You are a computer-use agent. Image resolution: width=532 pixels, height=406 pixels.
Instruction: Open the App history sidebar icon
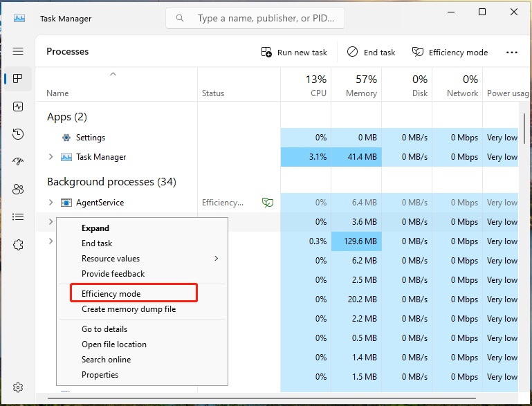point(18,134)
